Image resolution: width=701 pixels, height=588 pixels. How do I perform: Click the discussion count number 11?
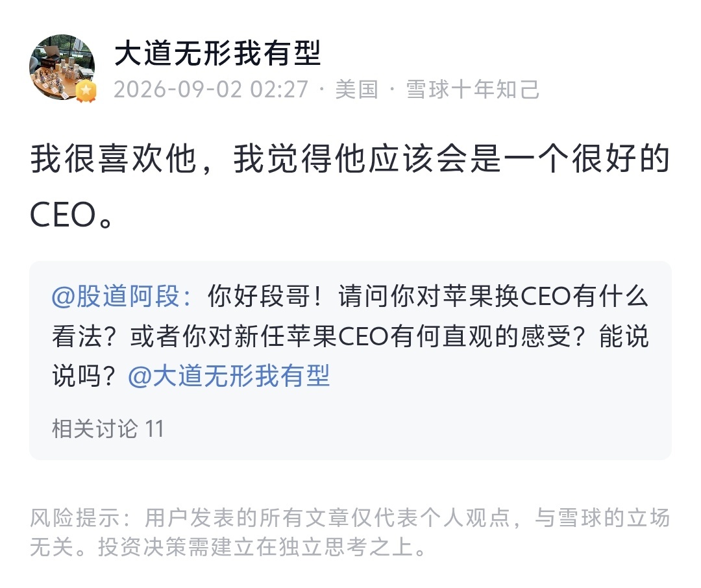pyautogui.click(x=154, y=429)
